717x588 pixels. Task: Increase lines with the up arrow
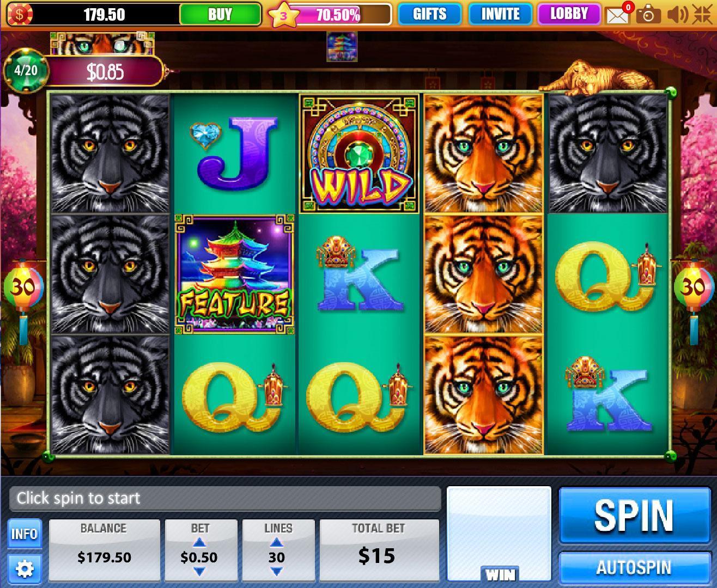[277, 542]
